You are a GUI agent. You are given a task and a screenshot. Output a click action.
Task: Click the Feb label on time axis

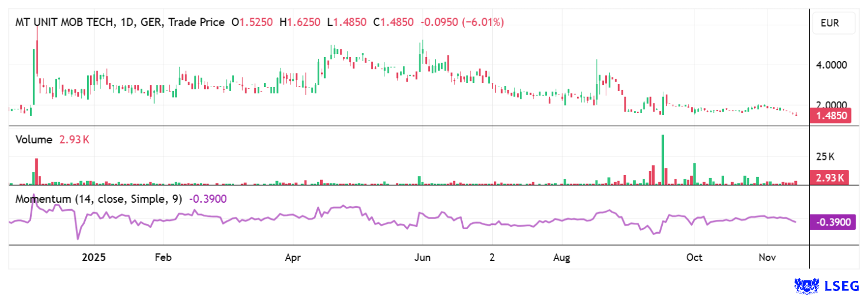coord(163,258)
